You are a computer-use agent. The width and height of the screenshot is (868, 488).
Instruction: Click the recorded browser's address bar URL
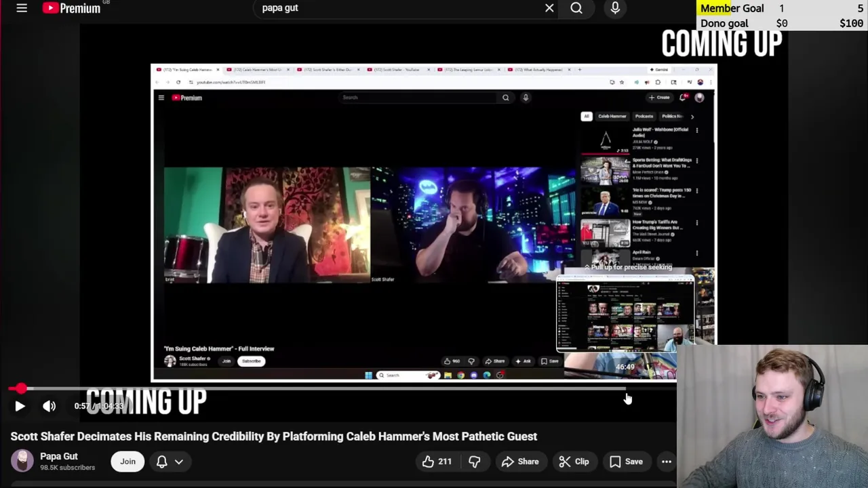click(x=231, y=82)
